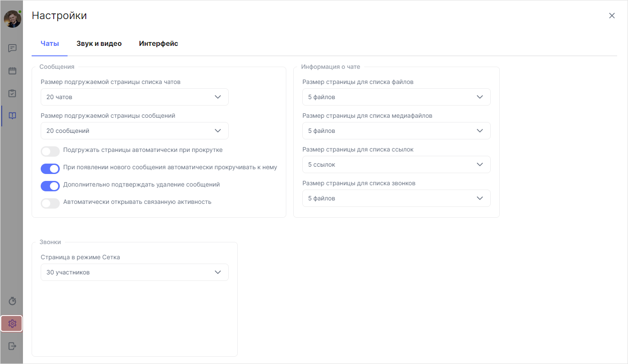Expand the "20 сообщений" messages dropdown
This screenshot has width=628, height=364.
[x=134, y=130]
